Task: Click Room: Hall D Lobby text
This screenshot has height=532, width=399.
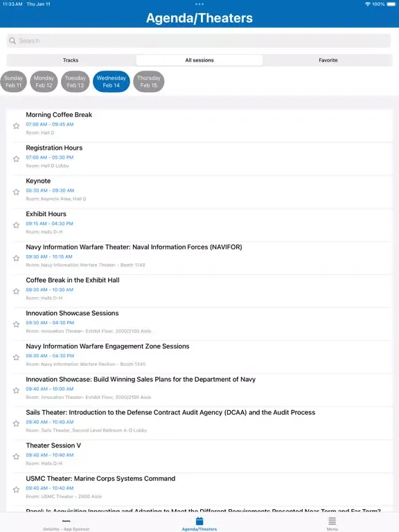Action: (48, 166)
